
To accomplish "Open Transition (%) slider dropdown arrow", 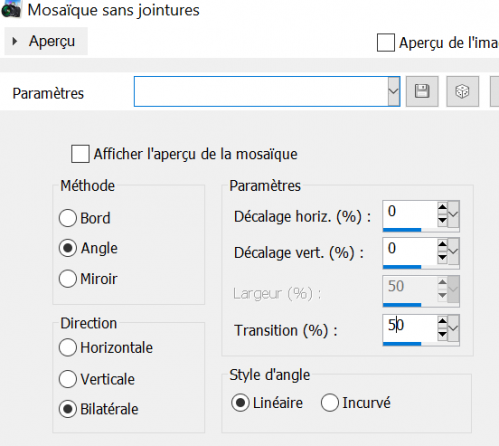I will 453,328.
